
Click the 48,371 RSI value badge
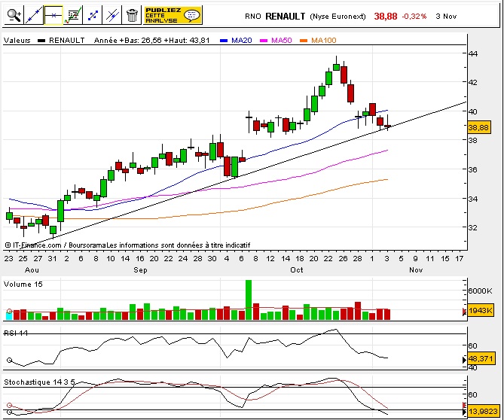480,358
